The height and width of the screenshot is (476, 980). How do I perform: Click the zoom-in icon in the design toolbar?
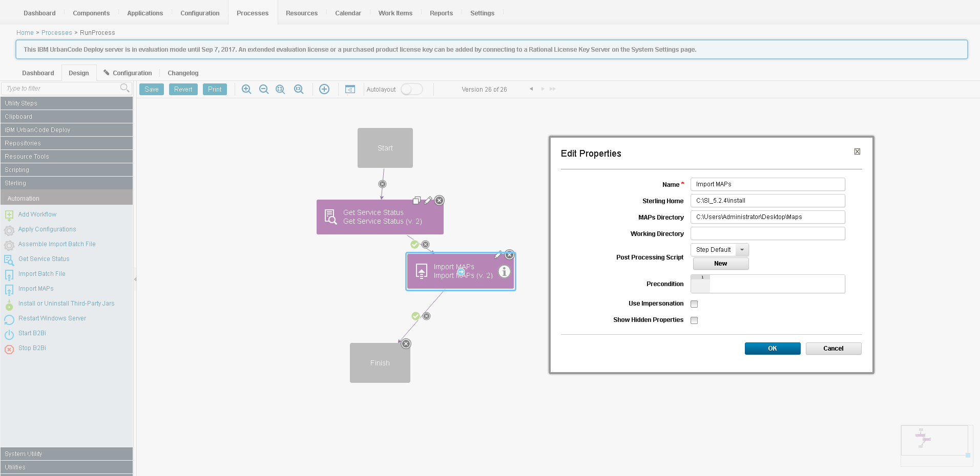coord(246,89)
